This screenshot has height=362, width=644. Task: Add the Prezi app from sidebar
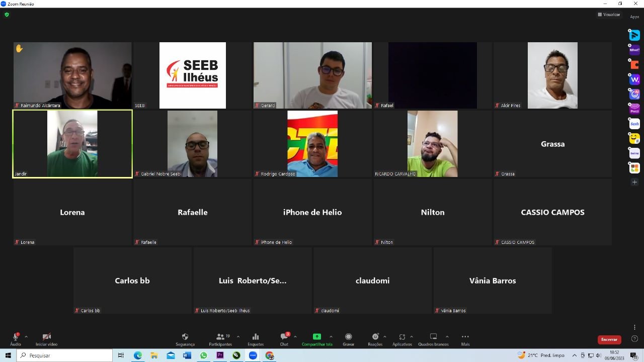tap(634, 109)
